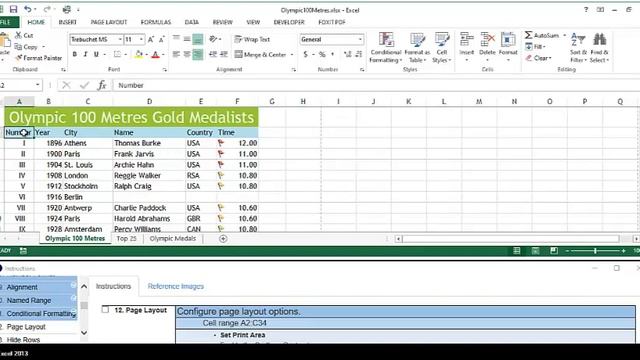Open the Font Color dropdown arrow
This screenshot has width=640, height=360.
pos(163,55)
